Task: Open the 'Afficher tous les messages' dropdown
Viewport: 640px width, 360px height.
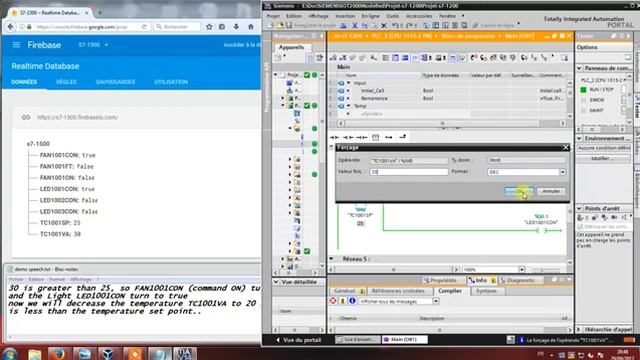Action: 436,301
